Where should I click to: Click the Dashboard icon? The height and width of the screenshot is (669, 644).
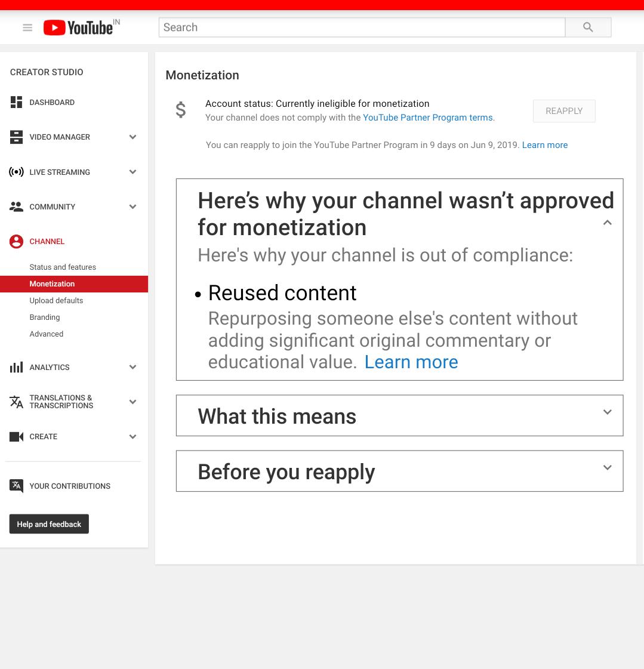[x=16, y=102]
